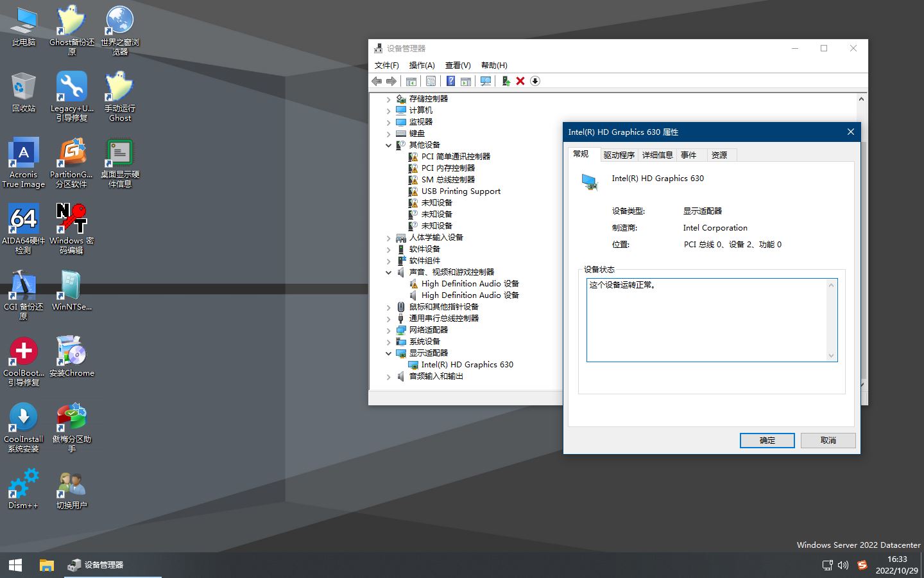This screenshot has width=924, height=578.
Task: Open the Windows Start button
Action: pos(15,565)
